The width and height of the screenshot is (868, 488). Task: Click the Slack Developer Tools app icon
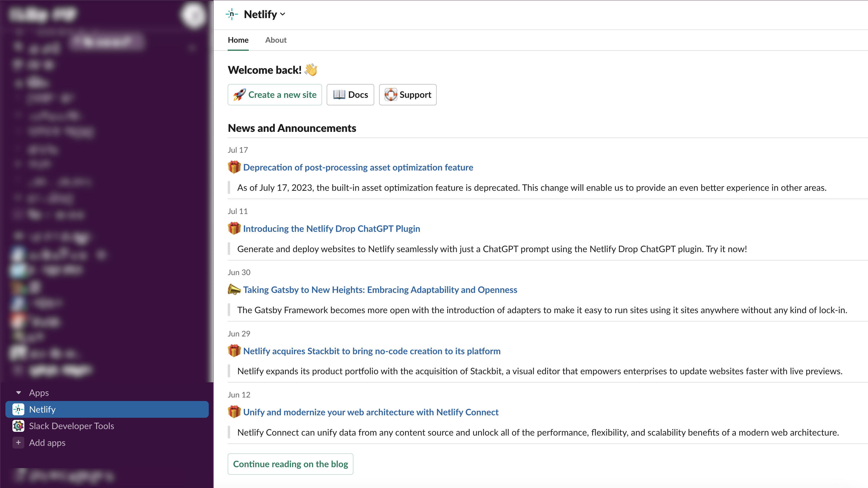[18, 426]
